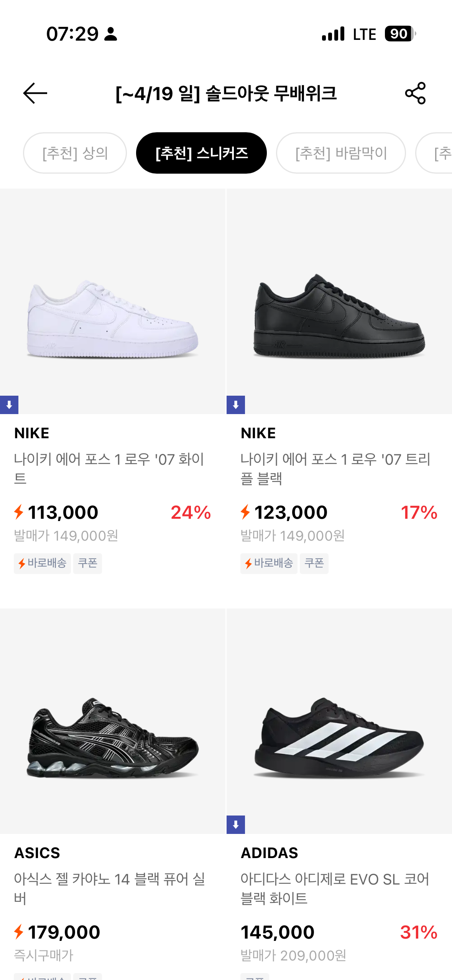Select the [추천] 스니커즈 tab
452x980 pixels.
click(201, 153)
